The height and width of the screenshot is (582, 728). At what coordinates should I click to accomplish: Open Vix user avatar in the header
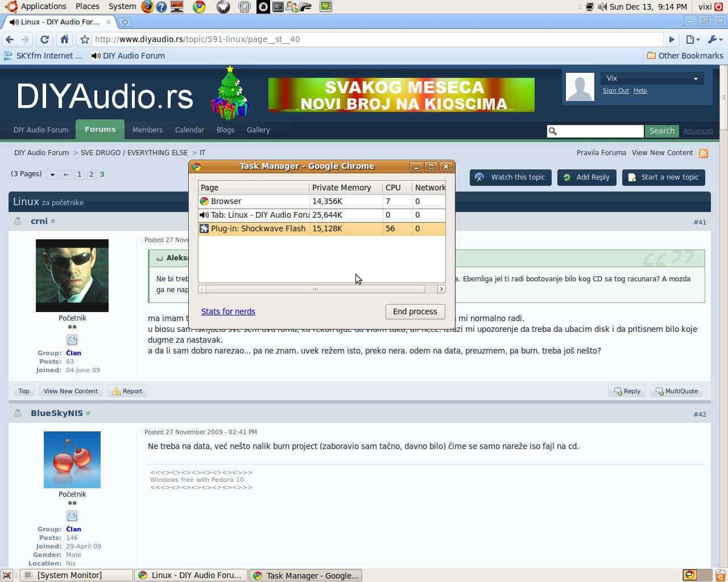tap(580, 86)
